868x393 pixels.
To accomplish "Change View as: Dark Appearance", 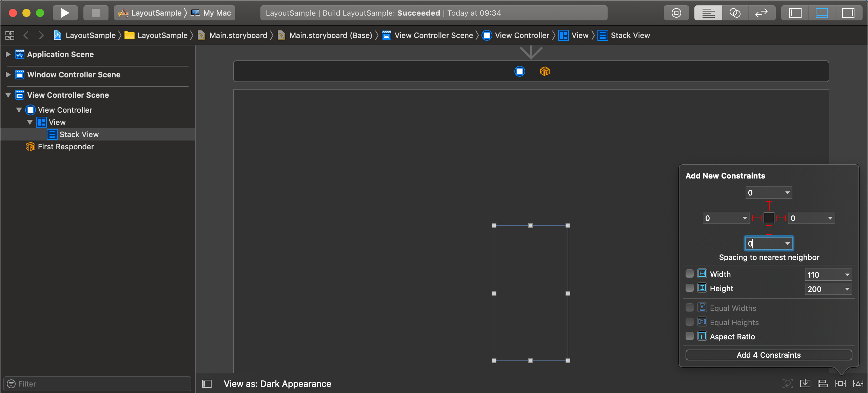I will (x=277, y=383).
